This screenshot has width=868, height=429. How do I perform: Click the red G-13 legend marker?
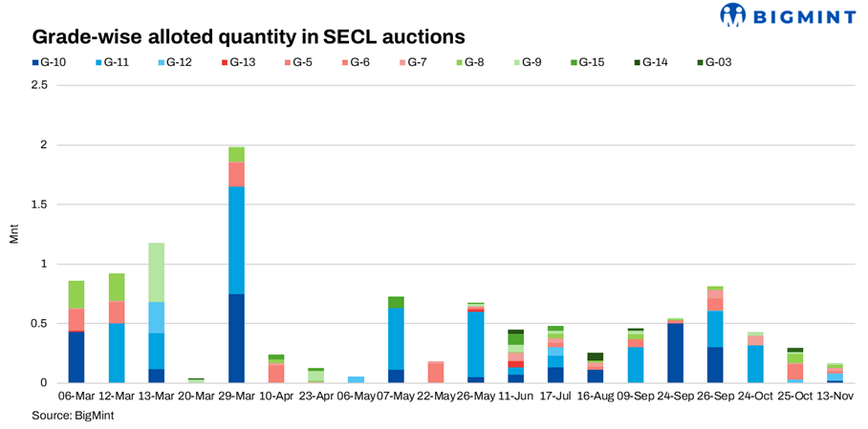pyautogui.click(x=224, y=63)
